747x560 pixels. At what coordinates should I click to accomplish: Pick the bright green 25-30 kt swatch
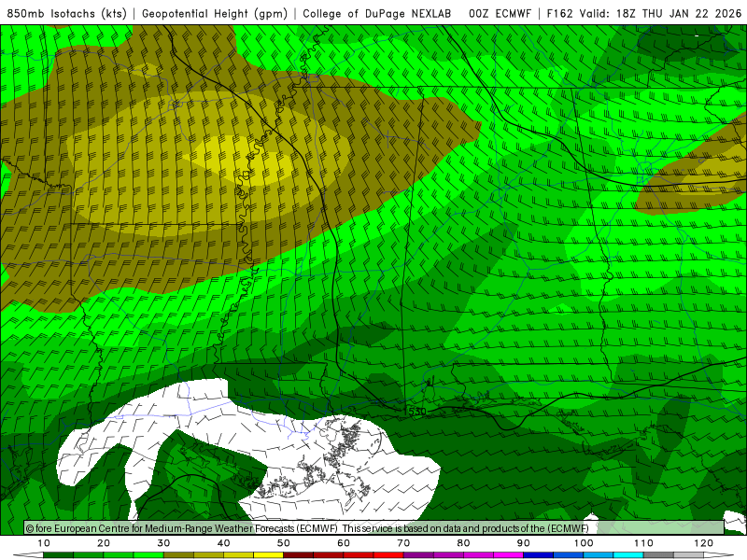coord(148,555)
